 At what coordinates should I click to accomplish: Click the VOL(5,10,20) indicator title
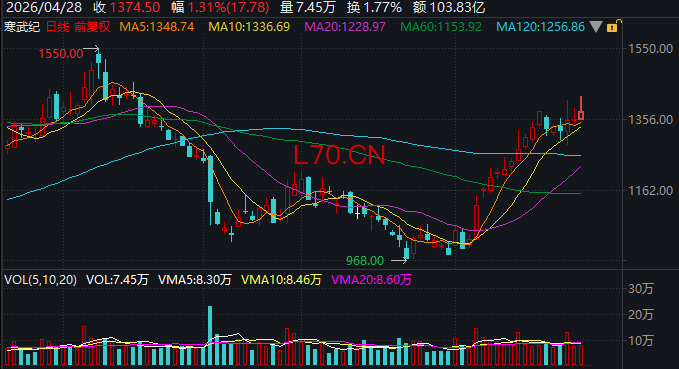(x=40, y=280)
